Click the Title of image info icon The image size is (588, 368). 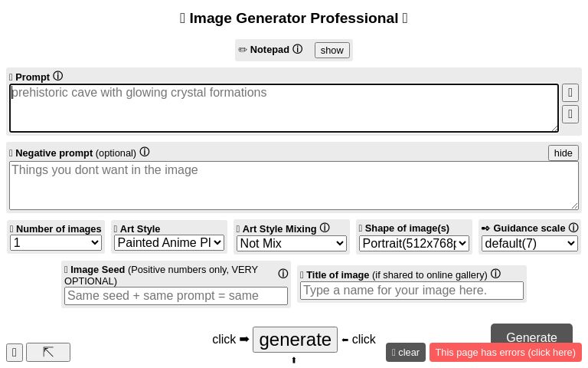pyautogui.click(x=495, y=274)
